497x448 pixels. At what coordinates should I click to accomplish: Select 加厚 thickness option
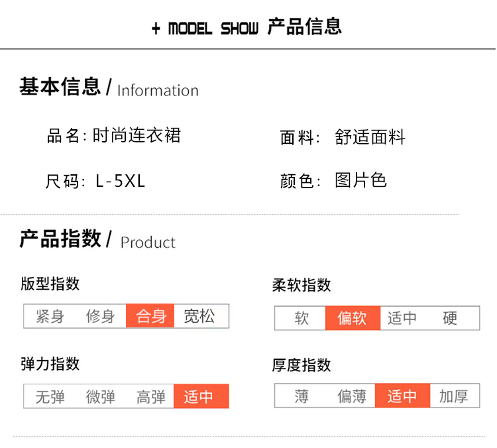[453, 396]
